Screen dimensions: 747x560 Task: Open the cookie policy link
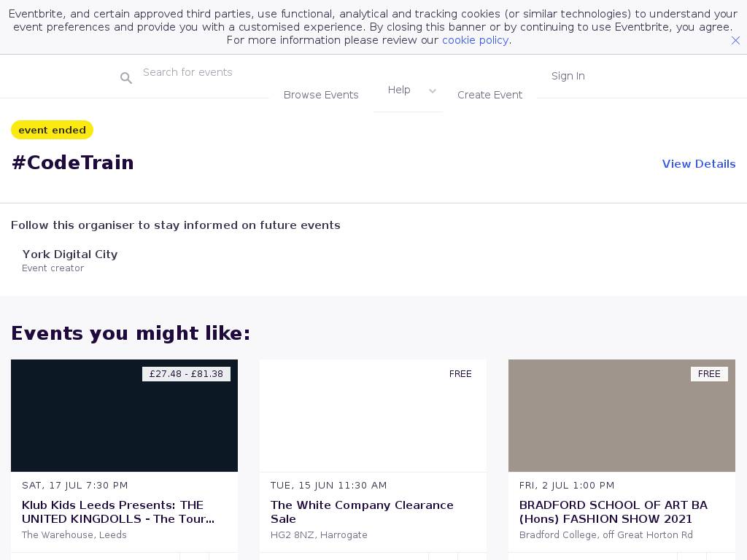[x=475, y=40]
